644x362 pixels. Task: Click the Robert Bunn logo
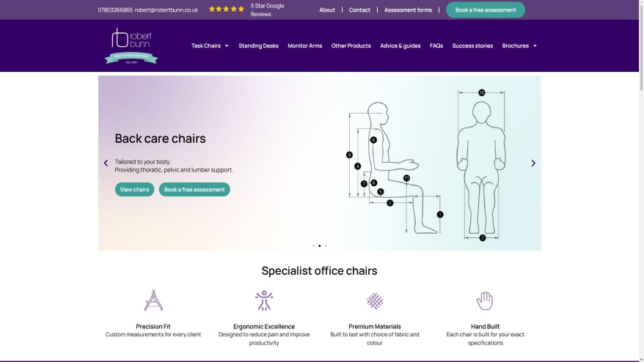[x=131, y=45]
